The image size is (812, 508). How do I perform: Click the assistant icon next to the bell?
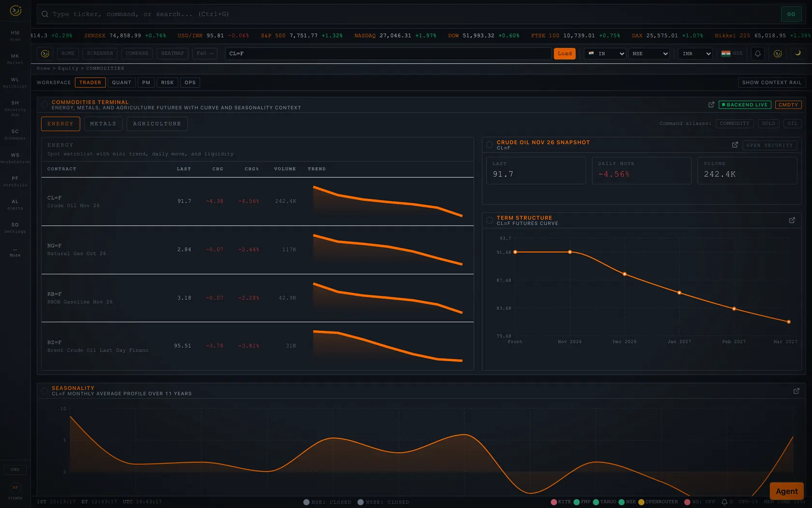click(778, 54)
